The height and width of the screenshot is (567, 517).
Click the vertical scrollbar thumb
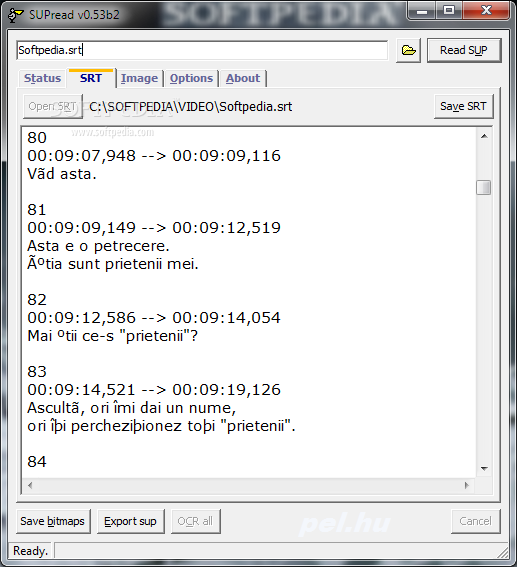(x=484, y=187)
